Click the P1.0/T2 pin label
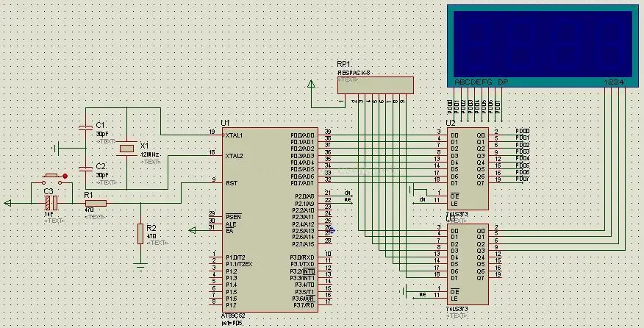This screenshot has width=644, height=328. tap(236, 257)
